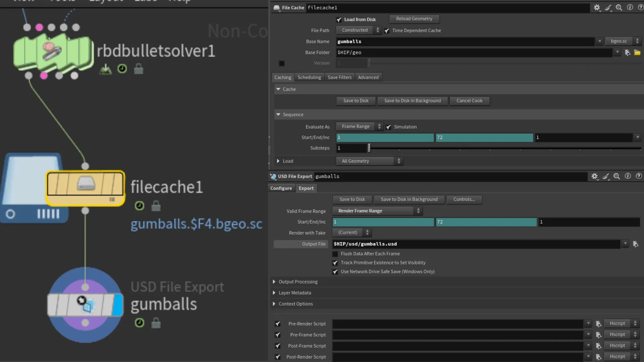Open the gear settings menu on File Cache

(x=597, y=7)
